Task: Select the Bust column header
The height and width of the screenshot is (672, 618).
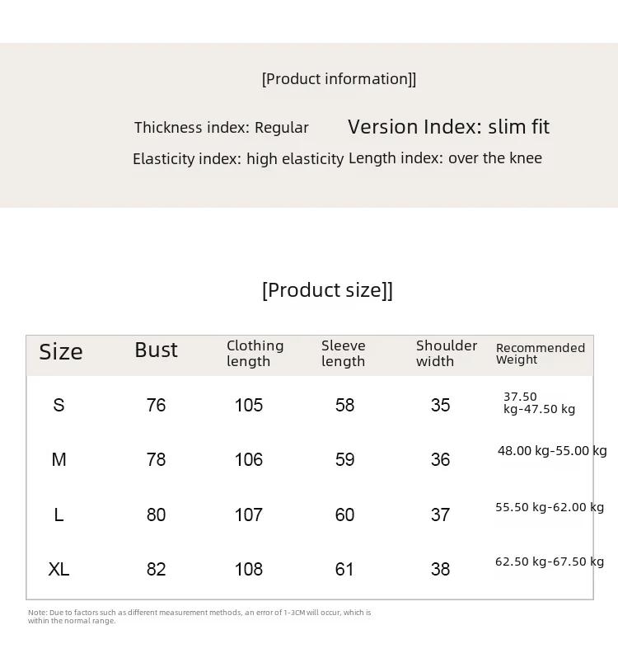Action: coord(156,350)
